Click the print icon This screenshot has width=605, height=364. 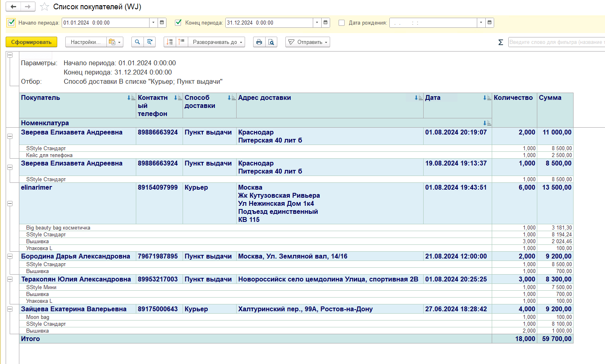click(x=259, y=42)
